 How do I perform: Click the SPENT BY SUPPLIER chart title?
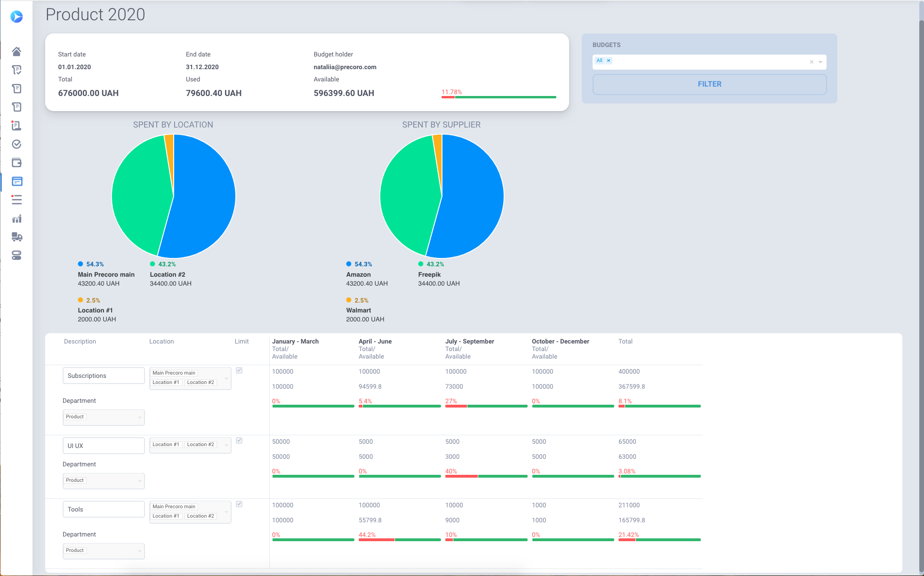pos(441,125)
